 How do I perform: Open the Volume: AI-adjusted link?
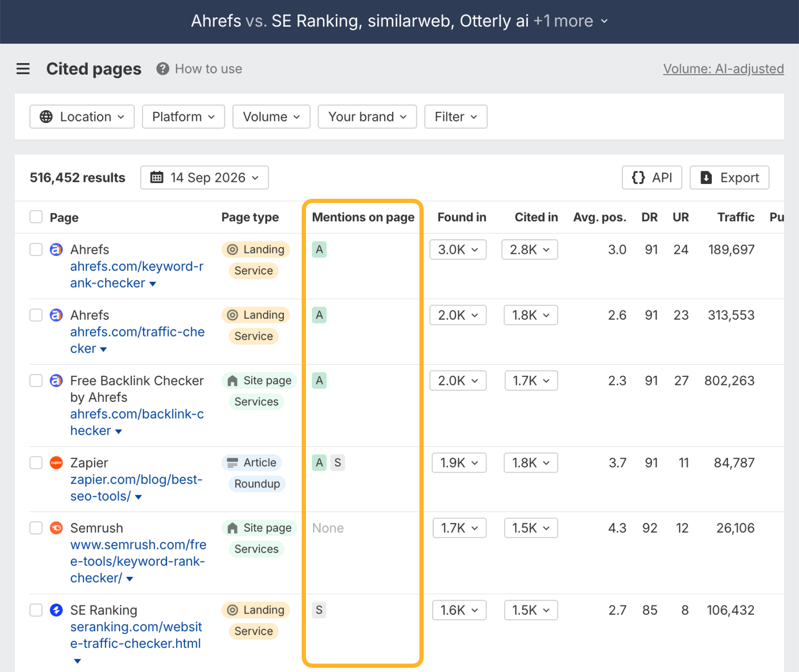click(723, 69)
